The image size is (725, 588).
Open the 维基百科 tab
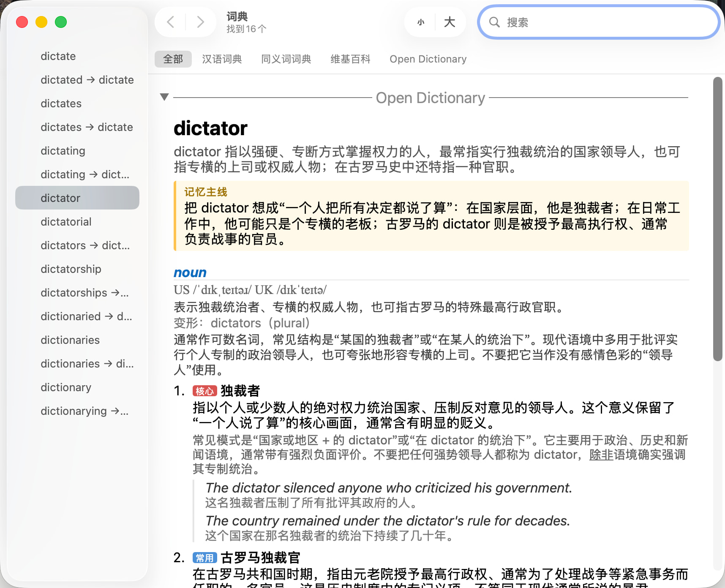(350, 59)
